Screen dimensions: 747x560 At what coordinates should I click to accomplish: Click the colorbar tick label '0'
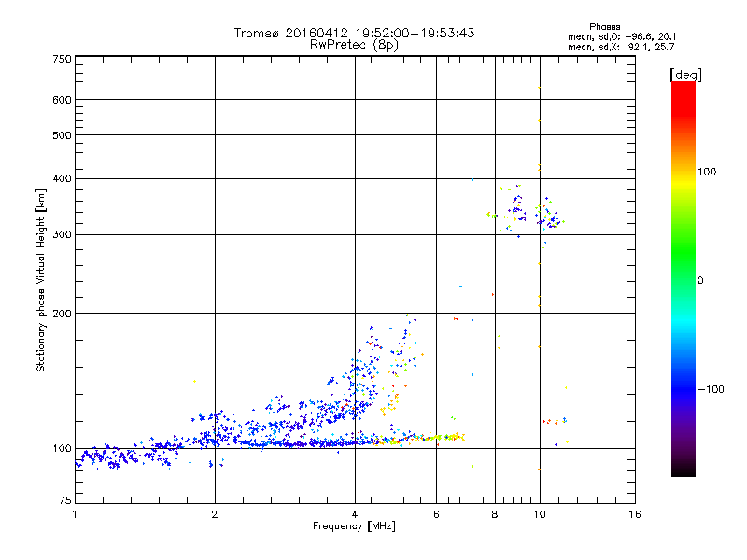click(x=700, y=281)
